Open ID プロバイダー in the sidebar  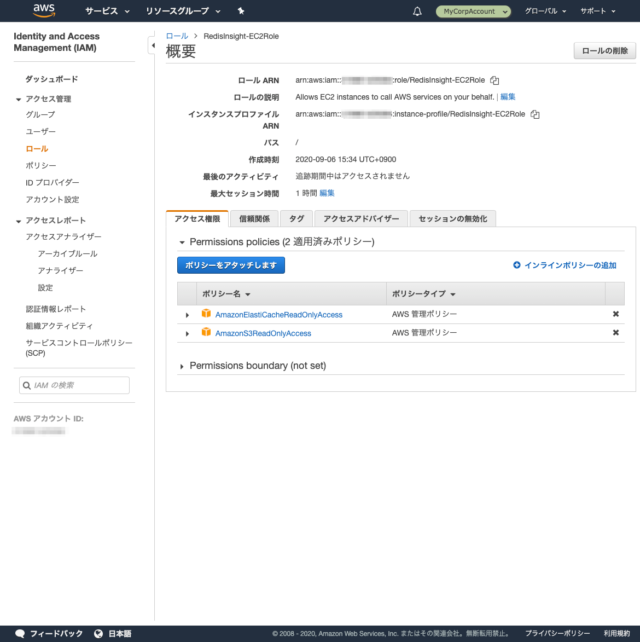pyautogui.click(x=52, y=183)
